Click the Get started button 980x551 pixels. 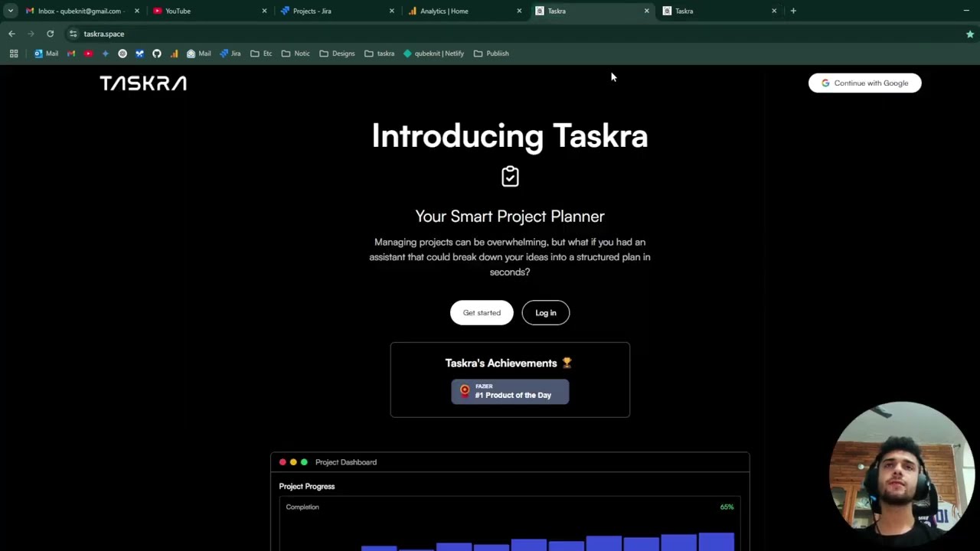(482, 312)
